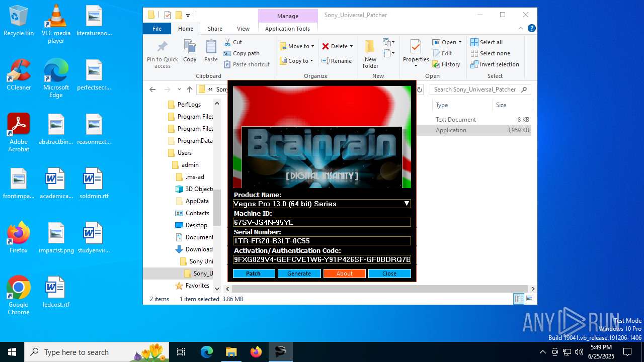Expand the Delete dropdown arrow
Screen dimensions: 644x362
[351, 46]
